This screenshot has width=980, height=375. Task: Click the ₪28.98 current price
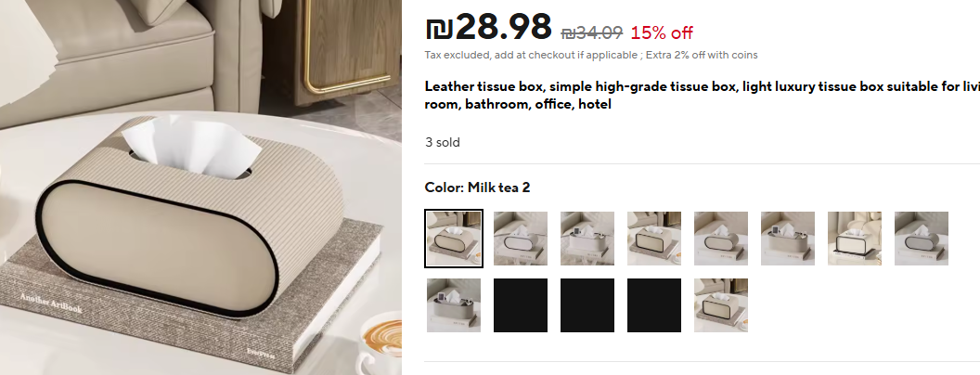[x=488, y=27]
